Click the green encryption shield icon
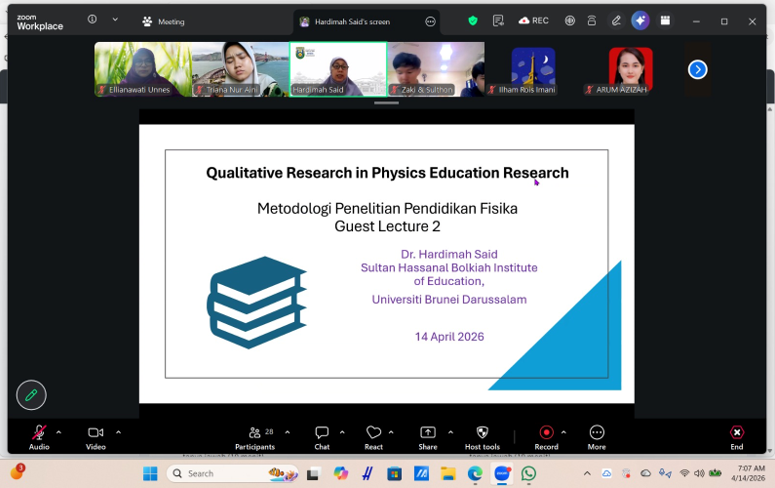Screen dimensions: 775x488 click(473, 21)
